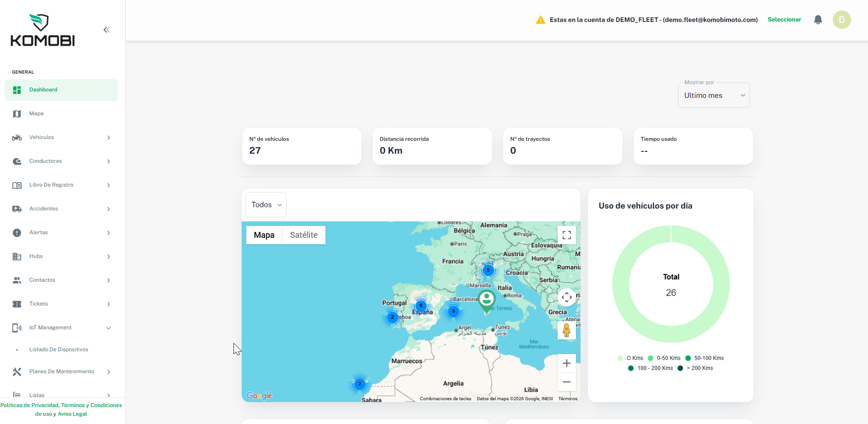Open the Todos filter dropdown
This screenshot has width=868, height=424.
coord(266,205)
